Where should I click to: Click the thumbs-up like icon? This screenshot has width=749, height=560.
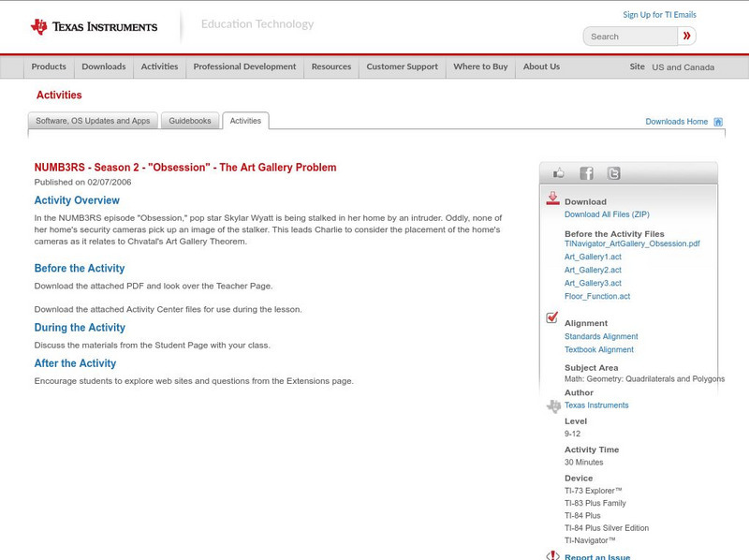pos(558,173)
